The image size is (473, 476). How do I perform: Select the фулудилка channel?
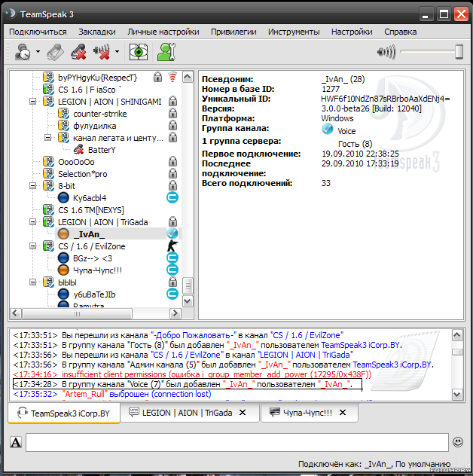[94, 126]
